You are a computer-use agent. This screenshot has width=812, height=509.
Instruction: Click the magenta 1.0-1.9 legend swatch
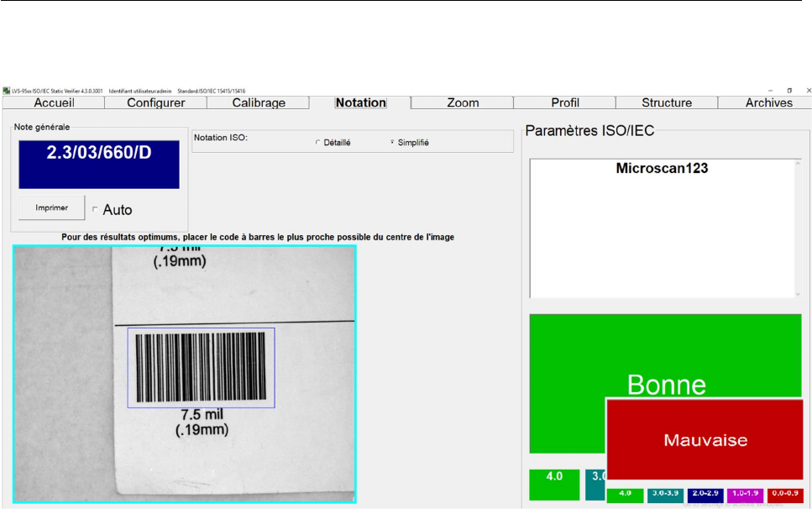click(745, 495)
